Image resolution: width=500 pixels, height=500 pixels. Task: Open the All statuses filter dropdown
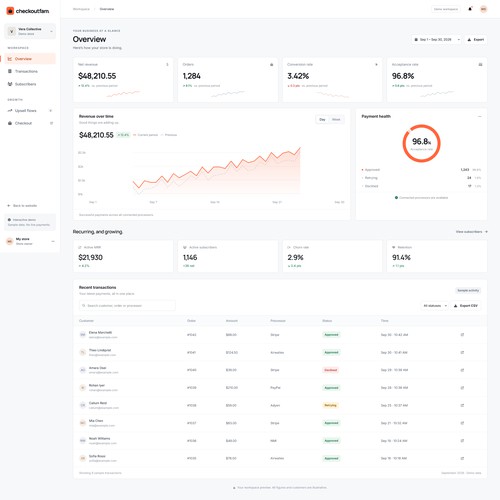[435, 306]
